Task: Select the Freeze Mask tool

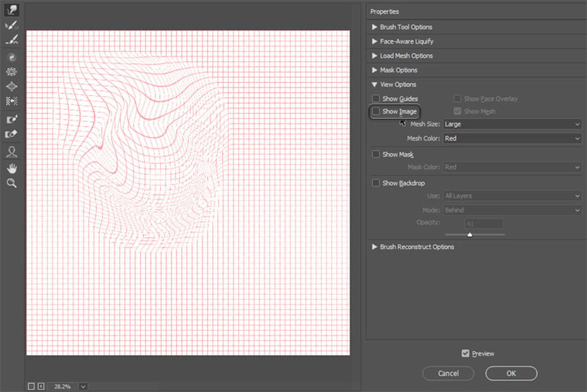Action: 11,119
